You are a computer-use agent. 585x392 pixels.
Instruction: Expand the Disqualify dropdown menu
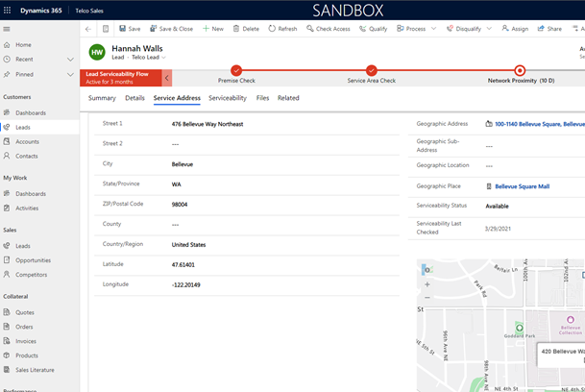(490, 29)
